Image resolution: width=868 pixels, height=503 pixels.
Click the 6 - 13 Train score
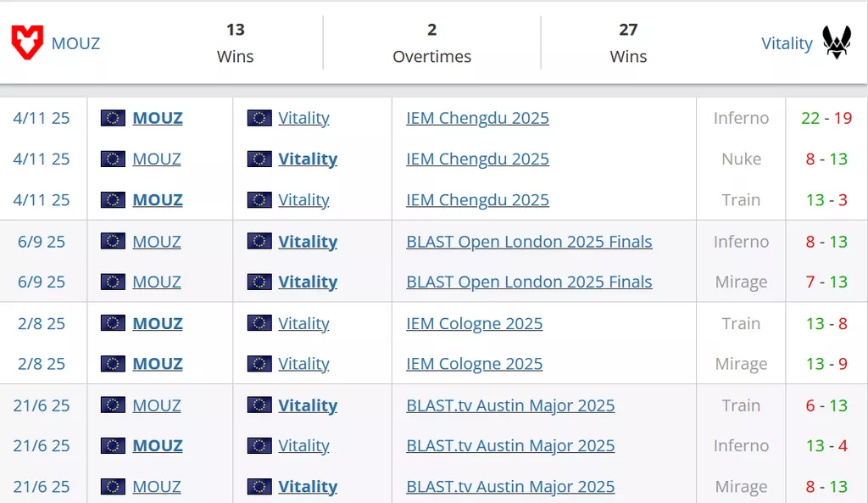826,405
